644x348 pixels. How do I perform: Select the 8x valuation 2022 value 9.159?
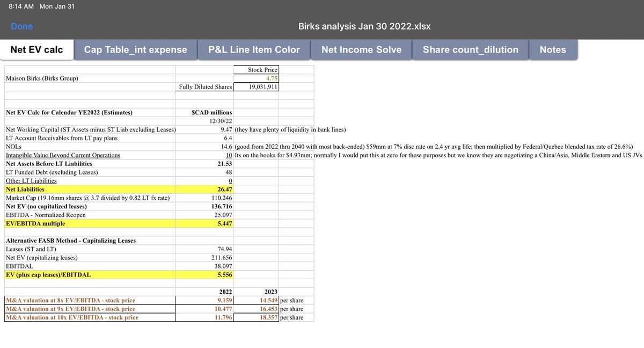(x=204, y=300)
